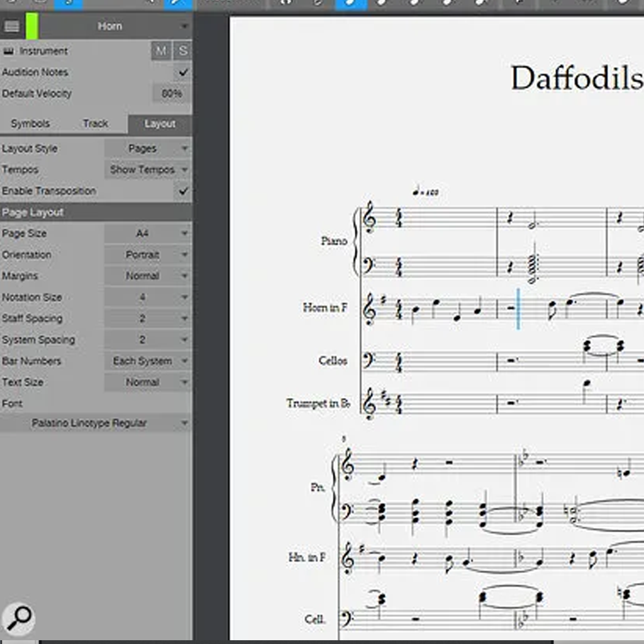644x644 pixels.
Task: Open the Layout Style dropdown showing Pages
Action: click(x=148, y=148)
